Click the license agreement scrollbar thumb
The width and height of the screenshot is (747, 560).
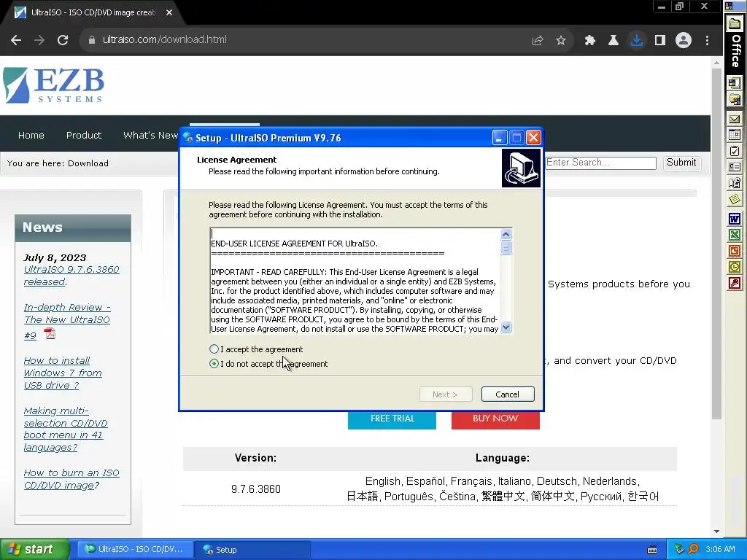click(x=506, y=248)
